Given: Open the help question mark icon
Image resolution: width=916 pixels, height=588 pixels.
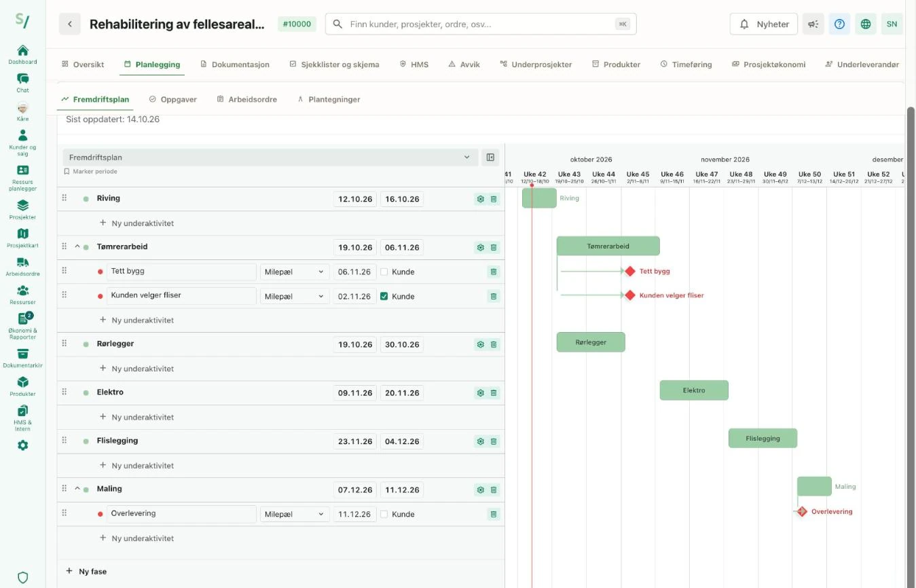Looking at the screenshot, I should tap(839, 24).
